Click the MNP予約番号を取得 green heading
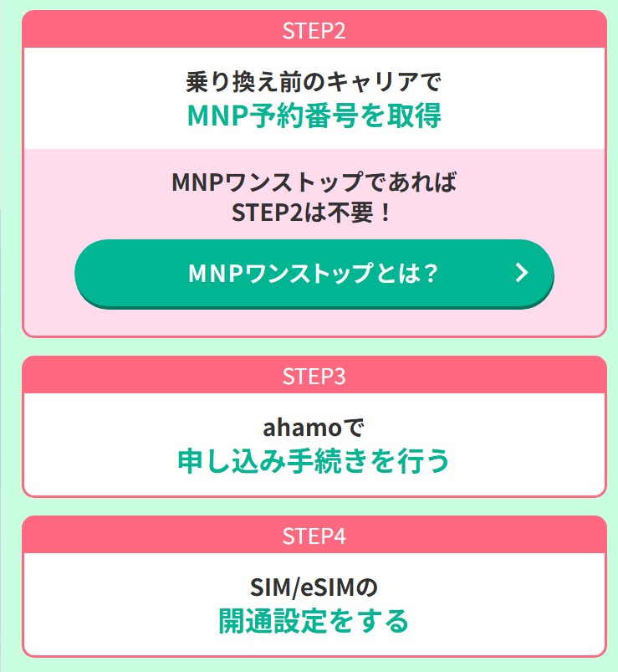The image size is (618, 672). pos(314,115)
